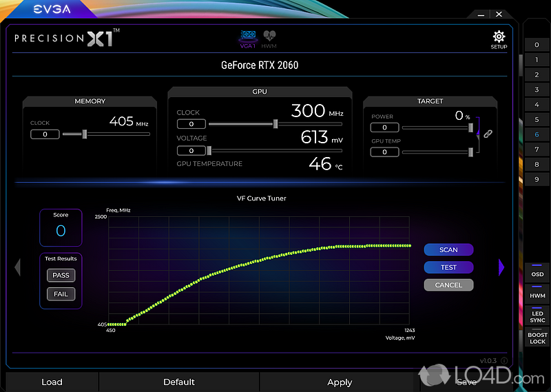Click the VF Curve Tuner heading
The height and width of the screenshot is (392, 551).
(262, 198)
